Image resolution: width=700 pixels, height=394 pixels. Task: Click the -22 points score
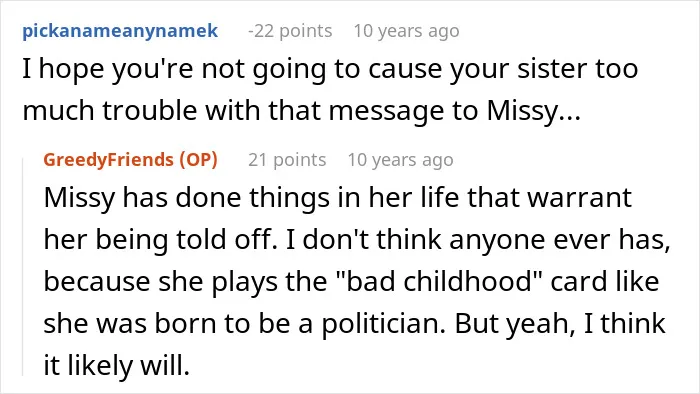pyautogui.click(x=290, y=31)
